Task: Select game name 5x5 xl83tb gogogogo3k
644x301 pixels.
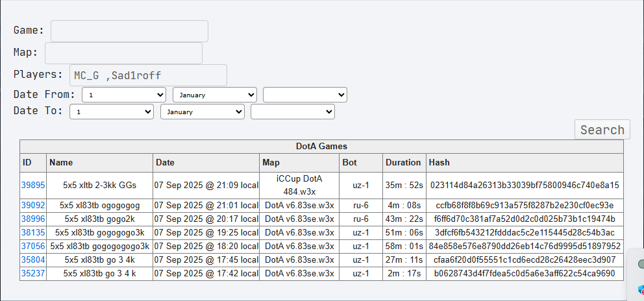Action: coord(100,232)
